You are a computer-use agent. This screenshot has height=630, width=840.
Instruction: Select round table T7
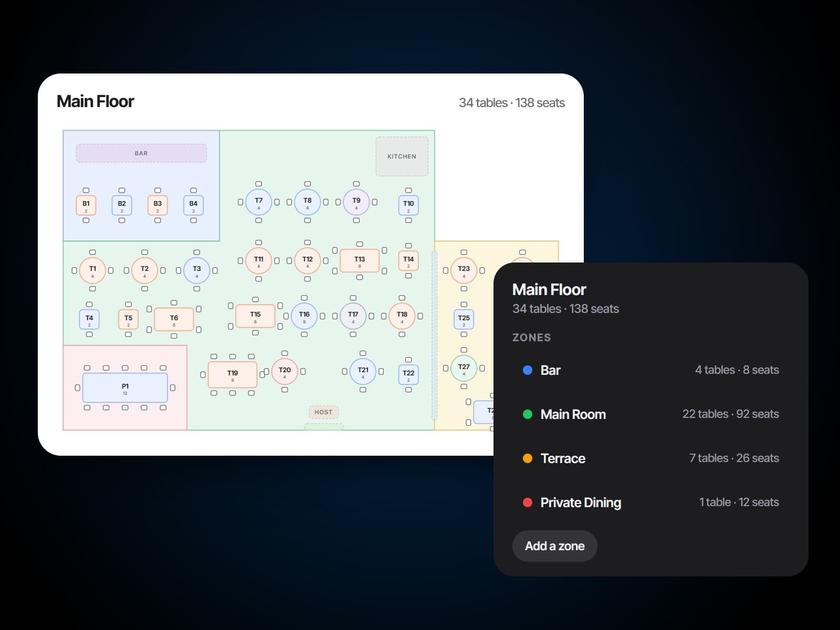pos(258,202)
